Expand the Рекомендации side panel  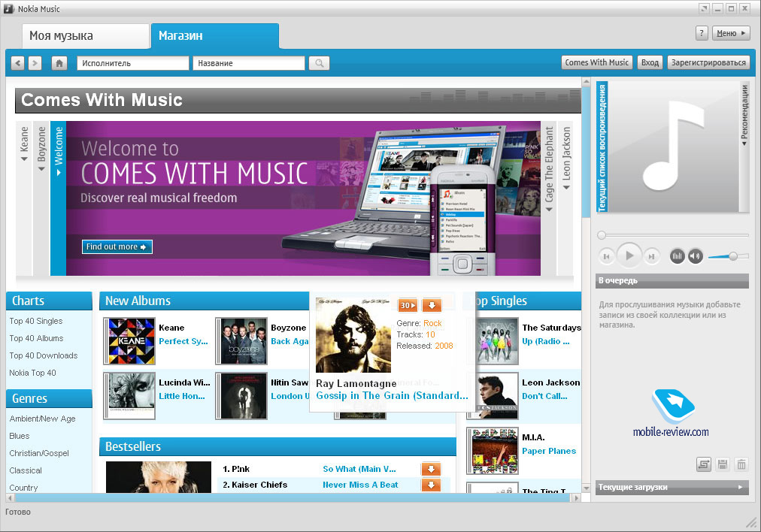pyautogui.click(x=744, y=147)
